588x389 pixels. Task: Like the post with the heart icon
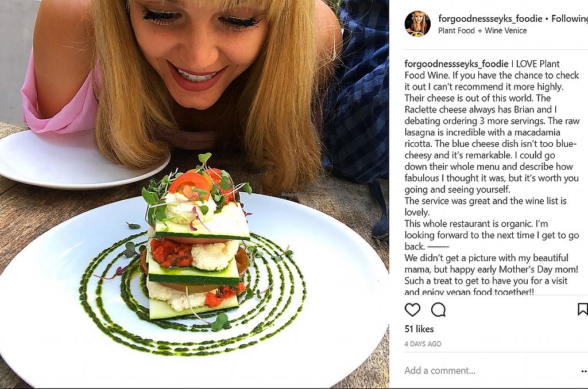point(412,310)
